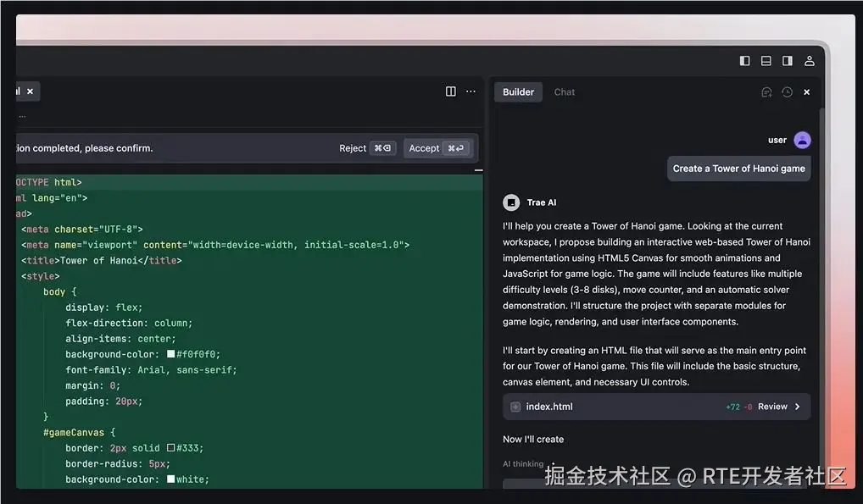The image size is (863, 504).
Task: Split the editor with split icon
Action: coord(450,91)
